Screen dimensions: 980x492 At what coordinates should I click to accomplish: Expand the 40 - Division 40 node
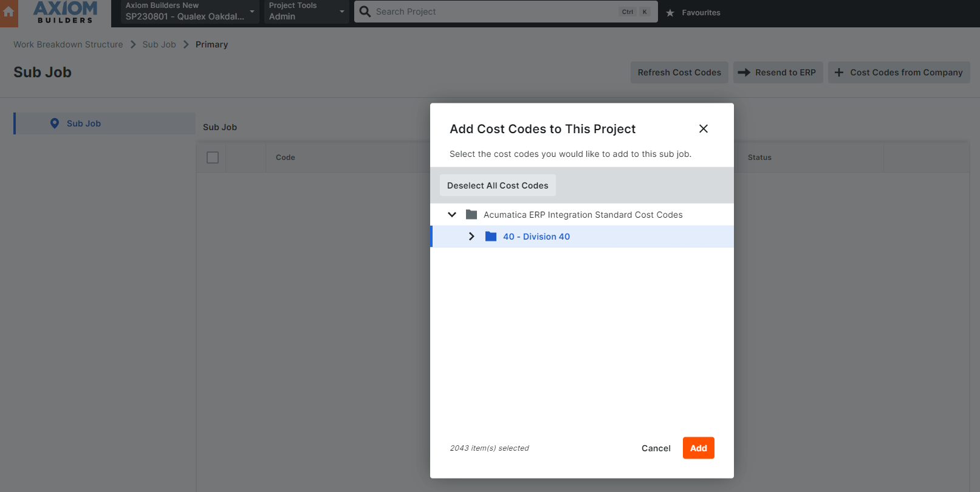(x=471, y=237)
